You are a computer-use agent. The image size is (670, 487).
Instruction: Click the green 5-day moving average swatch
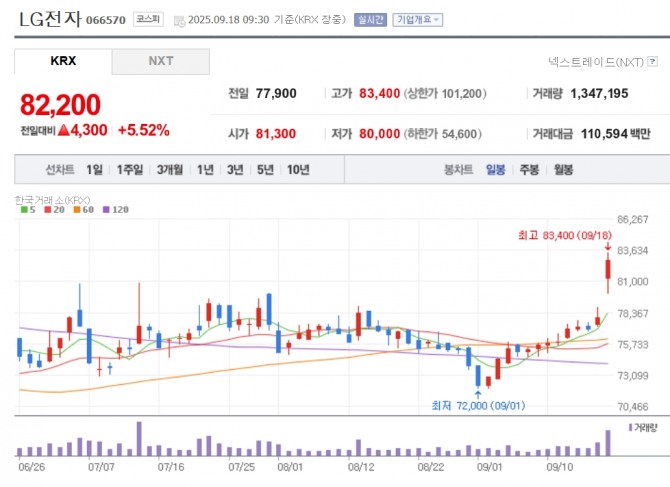pos(22,210)
